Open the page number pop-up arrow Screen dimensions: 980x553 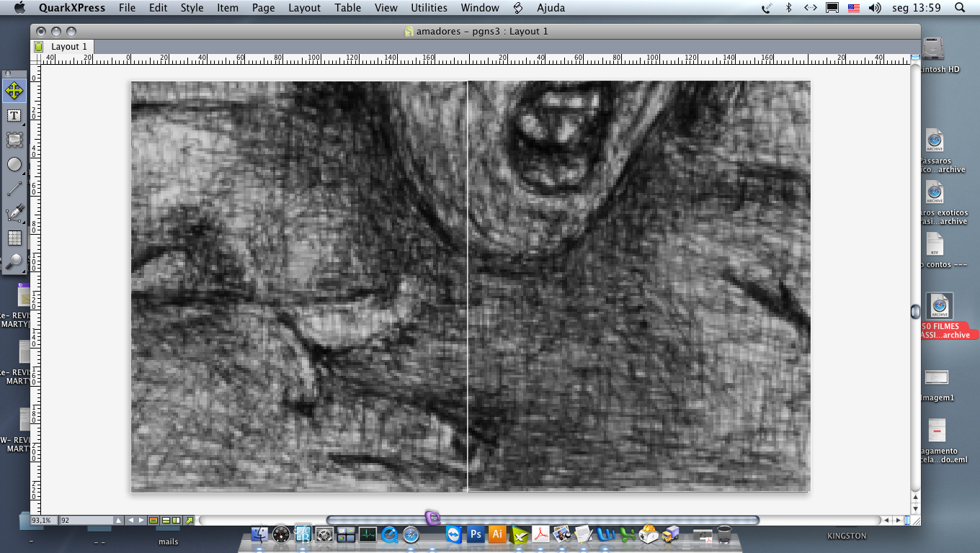coord(118,520)
